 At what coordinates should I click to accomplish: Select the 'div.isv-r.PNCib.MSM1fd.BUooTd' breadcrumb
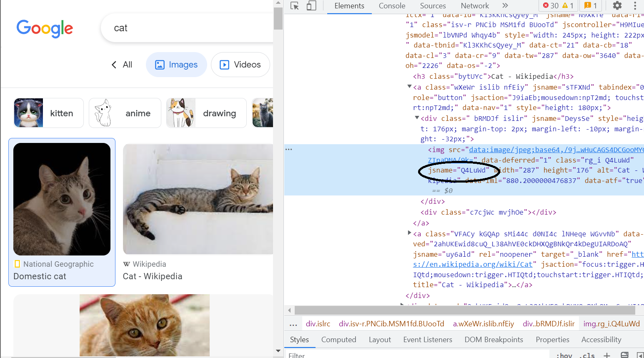pyautogui.click(x=391, y=324)
